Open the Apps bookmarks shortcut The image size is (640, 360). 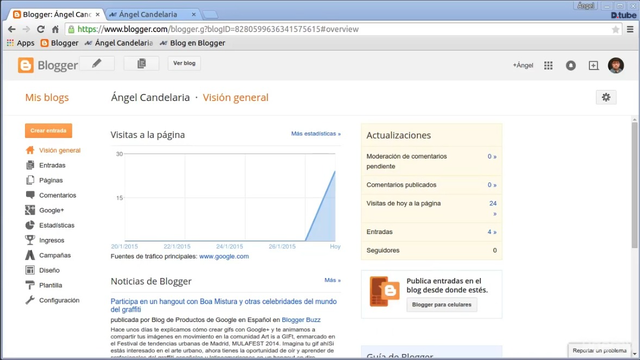click(x=20, y=43)
